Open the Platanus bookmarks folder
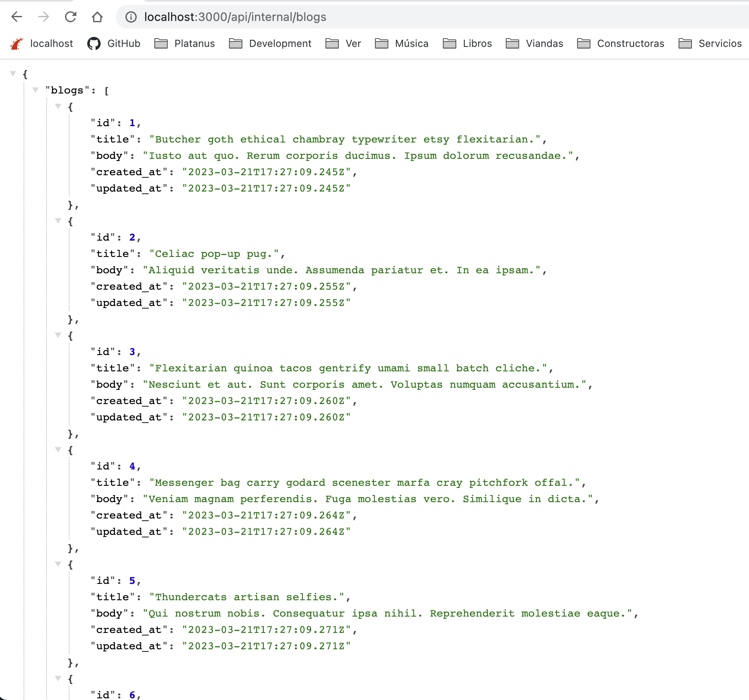 point(185,44)
